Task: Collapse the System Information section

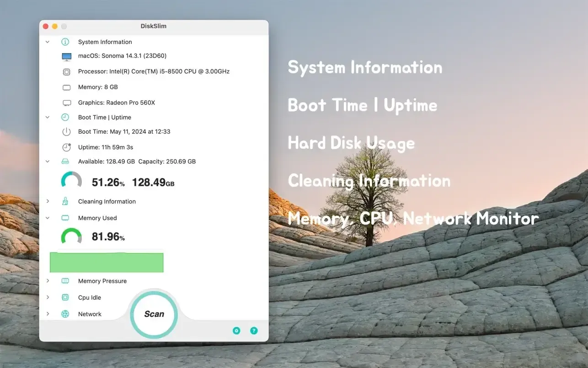Action: pyautogui.click(x=47, y=42)
